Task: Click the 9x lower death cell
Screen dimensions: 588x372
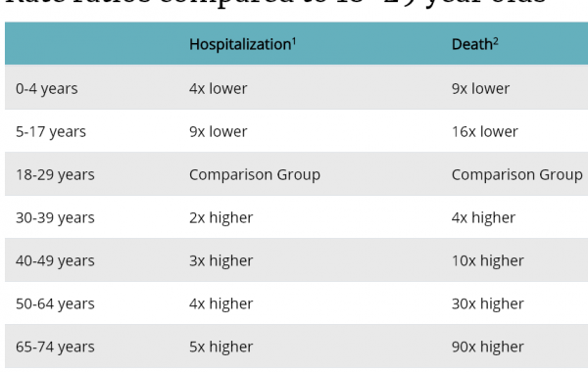Action: click(x=481, y=89)
